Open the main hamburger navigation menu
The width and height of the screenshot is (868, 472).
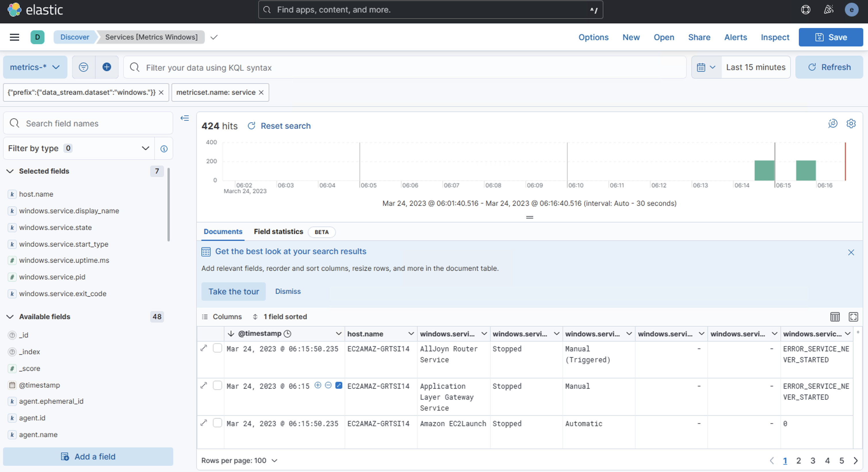pos(14,37)
